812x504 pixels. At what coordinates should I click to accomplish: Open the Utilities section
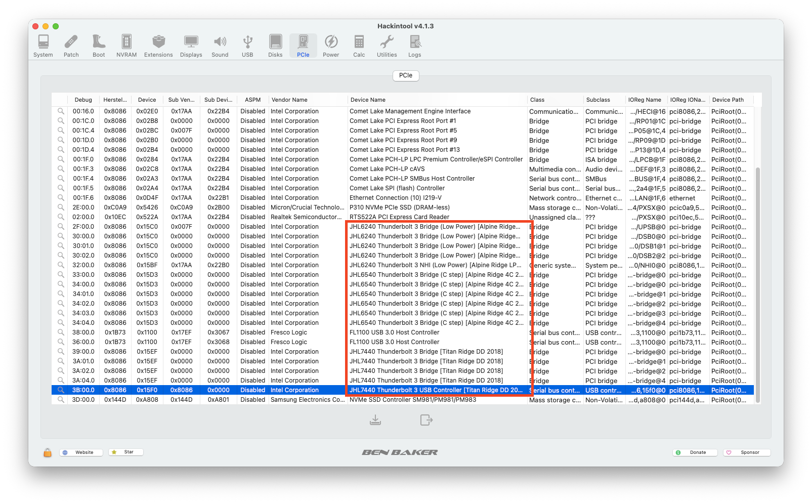(x=387, y=46)
